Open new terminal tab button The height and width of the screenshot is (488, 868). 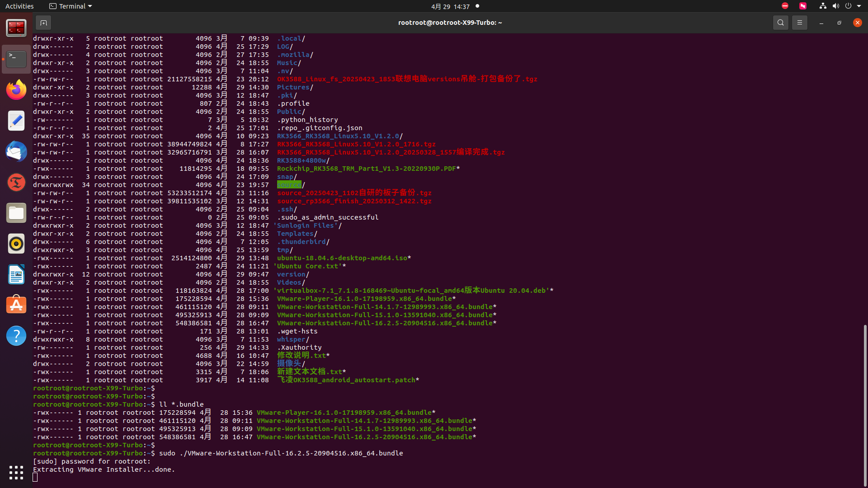(43, 23)
